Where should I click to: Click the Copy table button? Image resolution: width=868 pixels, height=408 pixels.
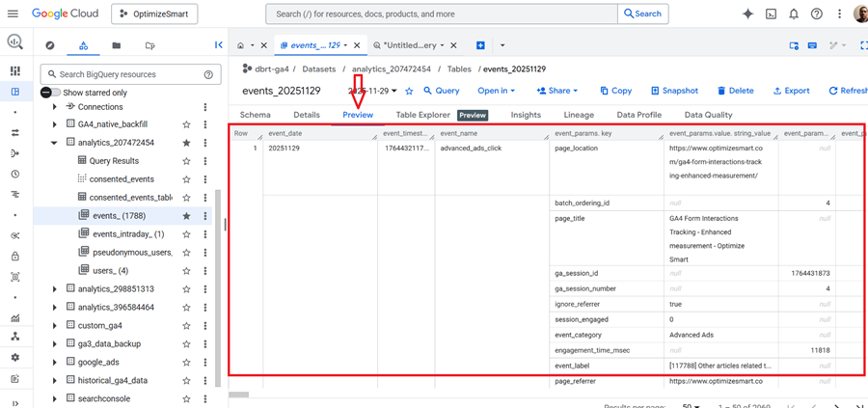615,91
